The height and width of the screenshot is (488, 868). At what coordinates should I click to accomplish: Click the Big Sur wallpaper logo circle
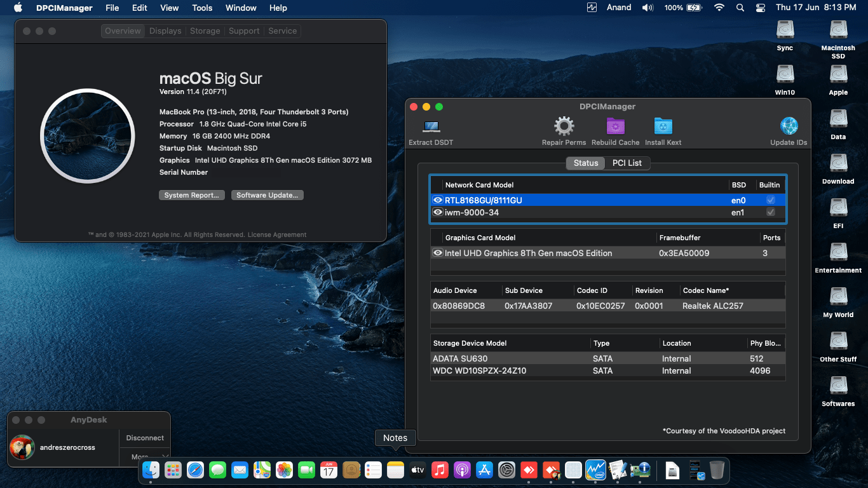click(87, 135)
